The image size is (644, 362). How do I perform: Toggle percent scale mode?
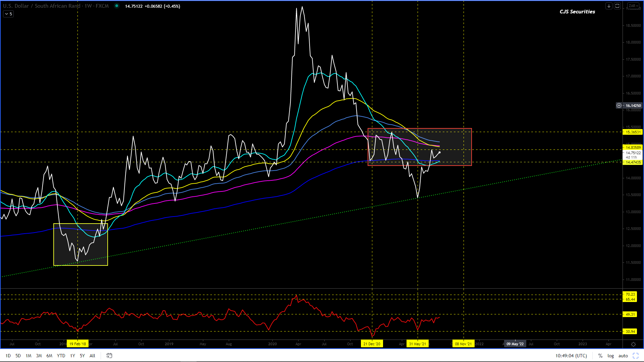pyautogui.click(x=600, y=356)
